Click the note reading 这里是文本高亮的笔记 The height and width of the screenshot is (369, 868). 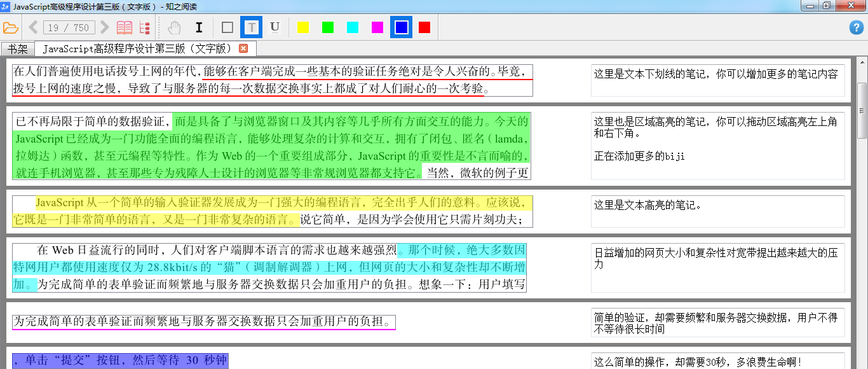pos(648,205)
